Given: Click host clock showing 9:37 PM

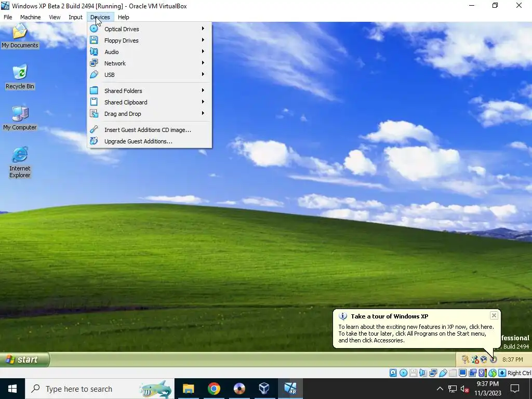Looking at the screenshot, I should [487, 389].
